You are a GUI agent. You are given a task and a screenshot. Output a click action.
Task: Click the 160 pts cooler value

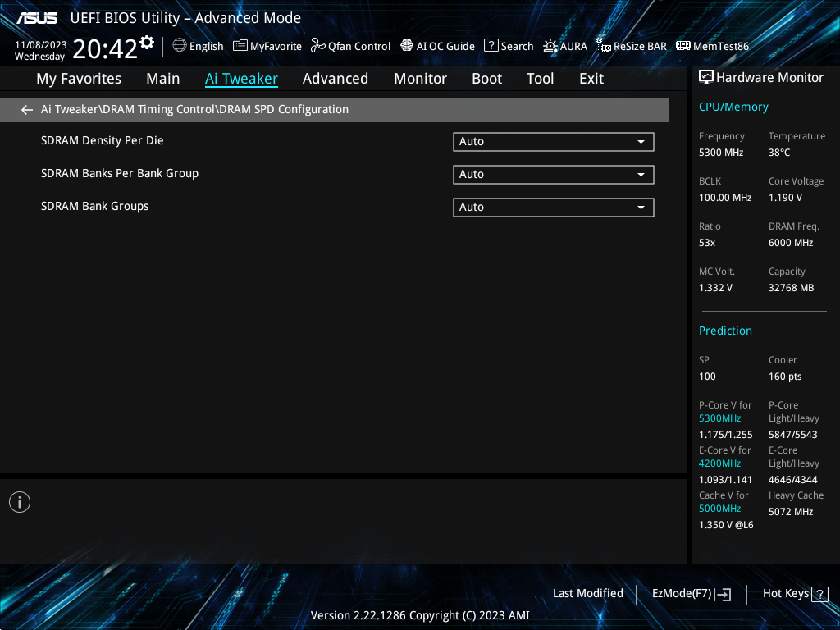785,377
